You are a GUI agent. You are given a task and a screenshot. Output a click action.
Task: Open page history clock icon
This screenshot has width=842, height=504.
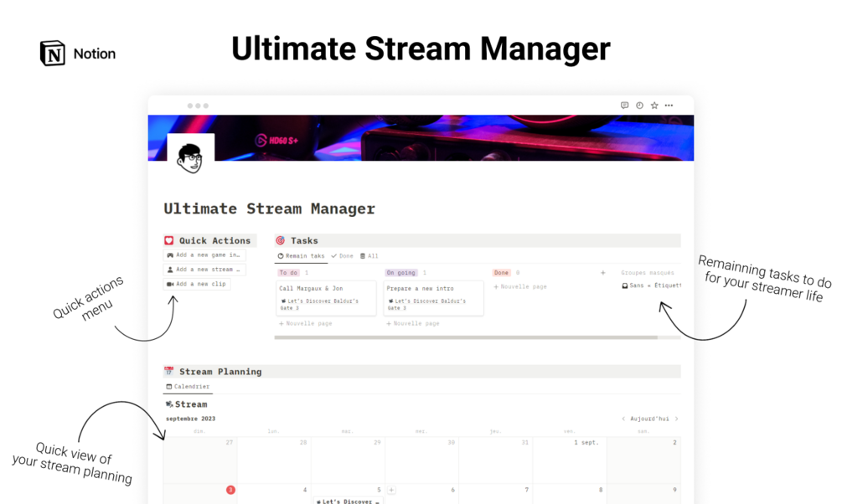pyautogui.click(x=639, y=105)
